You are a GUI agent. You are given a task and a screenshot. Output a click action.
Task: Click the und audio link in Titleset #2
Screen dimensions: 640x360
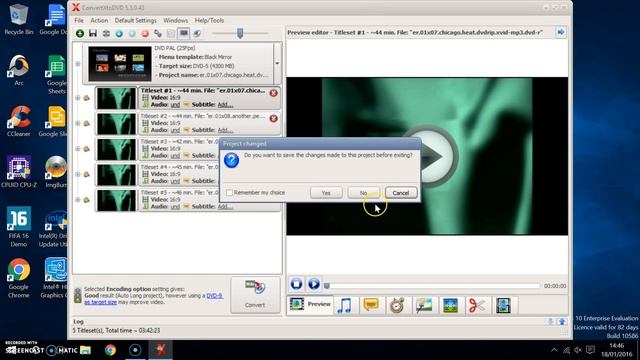tap(175, 130)
